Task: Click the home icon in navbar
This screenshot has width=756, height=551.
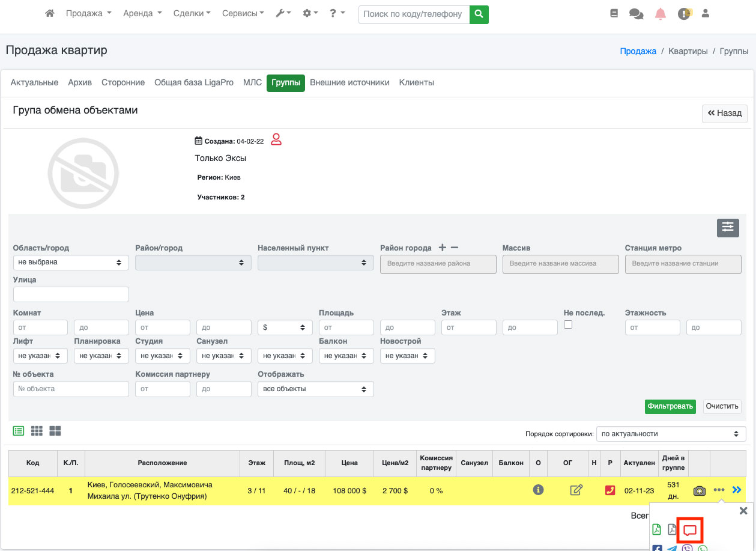Action: pyautogui.click(x=50, y=13)
